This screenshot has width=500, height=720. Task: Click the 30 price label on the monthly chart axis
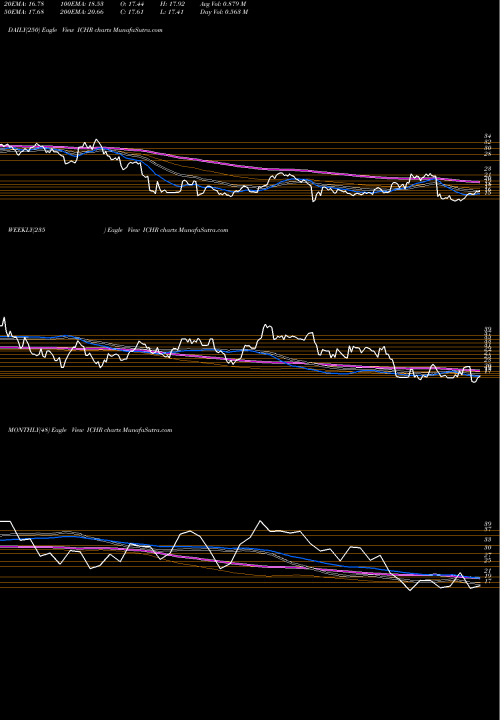click(488, 548)
